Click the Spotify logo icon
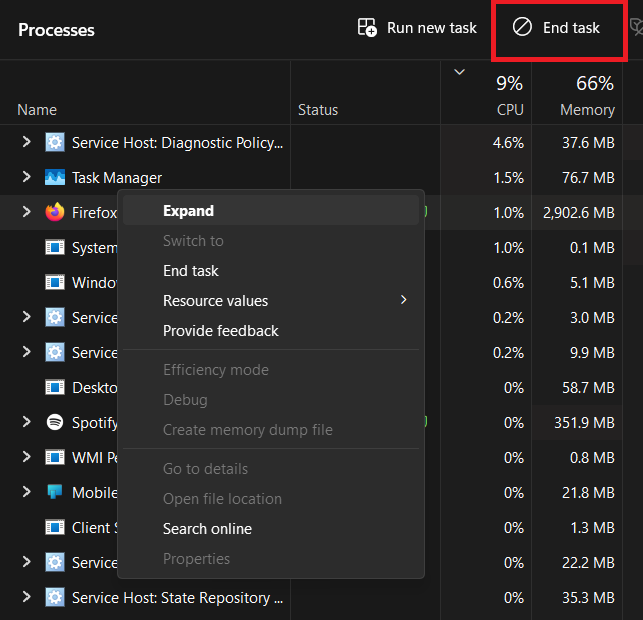This screenshot has width=643, height=620. [x=55, y=422]
